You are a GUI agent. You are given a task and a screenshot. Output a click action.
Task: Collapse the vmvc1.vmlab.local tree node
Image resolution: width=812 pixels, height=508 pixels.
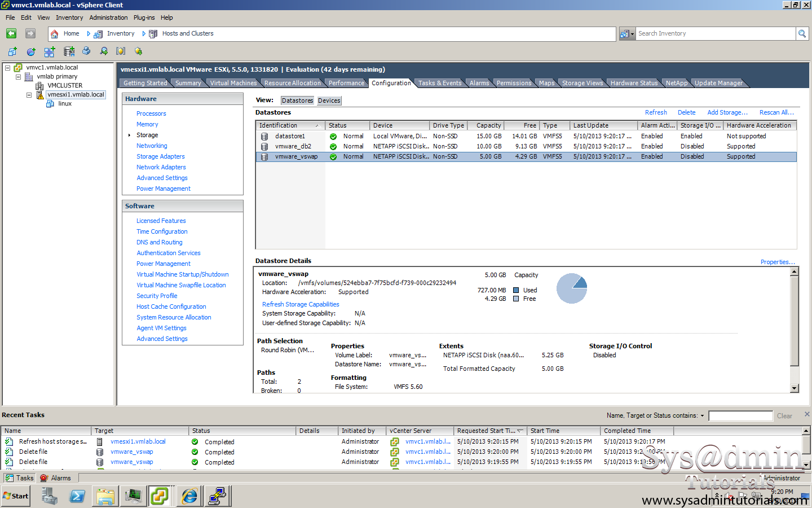click(8, 68)
